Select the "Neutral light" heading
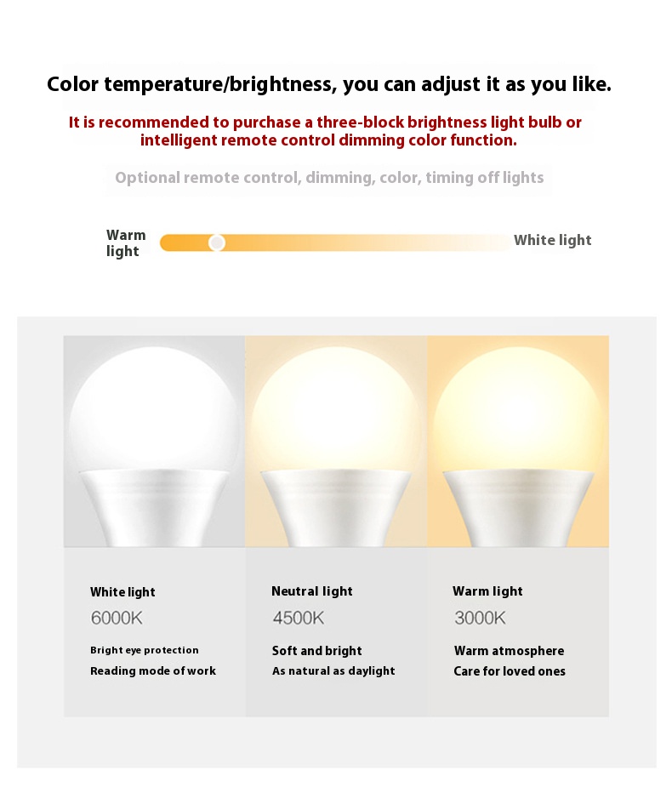 click(312, 591)
